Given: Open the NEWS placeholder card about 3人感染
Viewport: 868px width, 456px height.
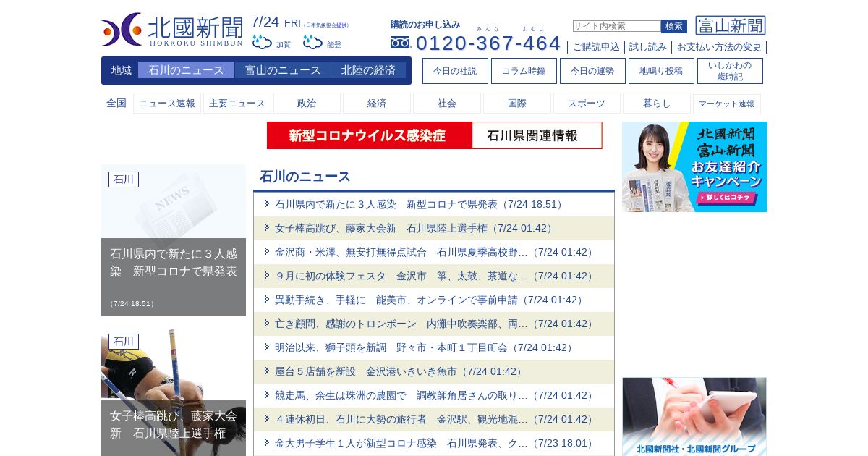Looking at the screenshot, I should 174,240.
